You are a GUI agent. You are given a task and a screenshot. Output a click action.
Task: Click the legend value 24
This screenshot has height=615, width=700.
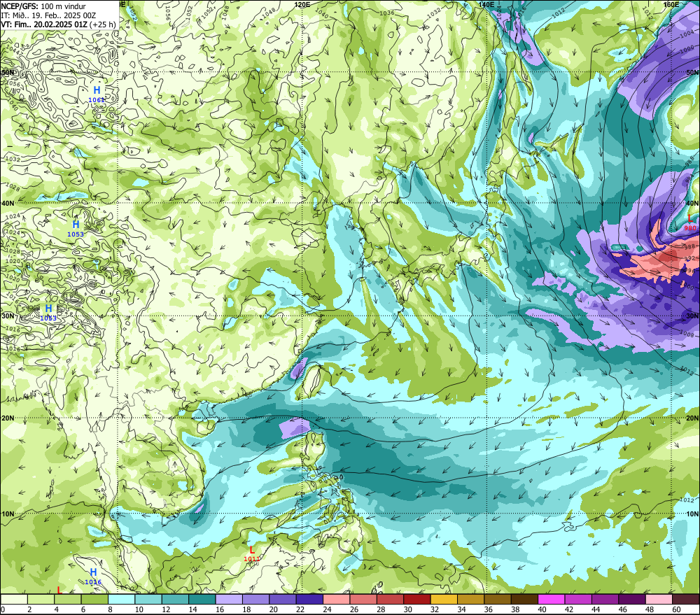327,609
